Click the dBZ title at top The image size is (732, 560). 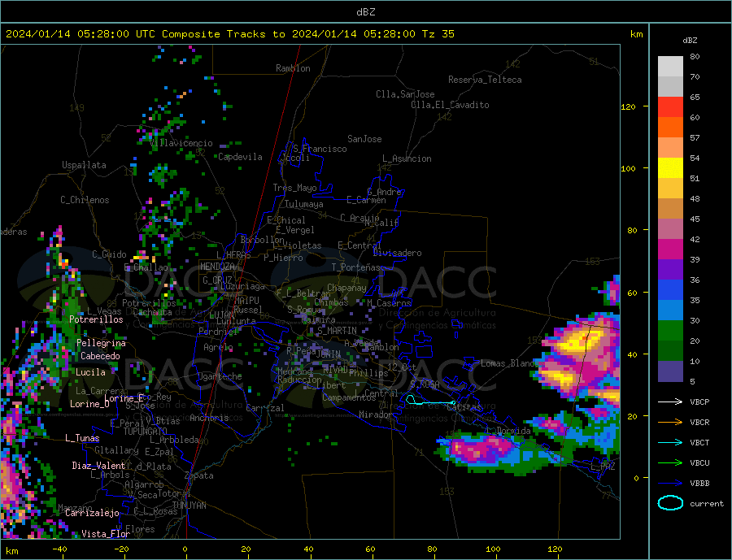(365, 12)
